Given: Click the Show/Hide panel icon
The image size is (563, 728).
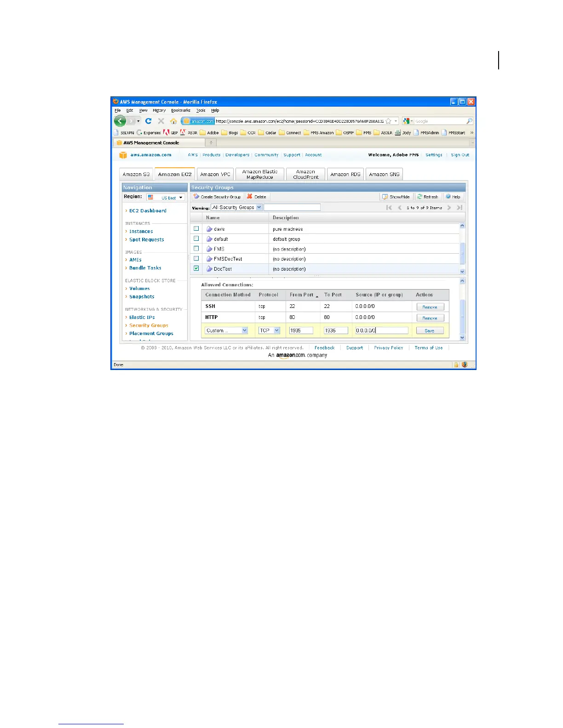Looking at the screenshot, I should coord(385,196).
